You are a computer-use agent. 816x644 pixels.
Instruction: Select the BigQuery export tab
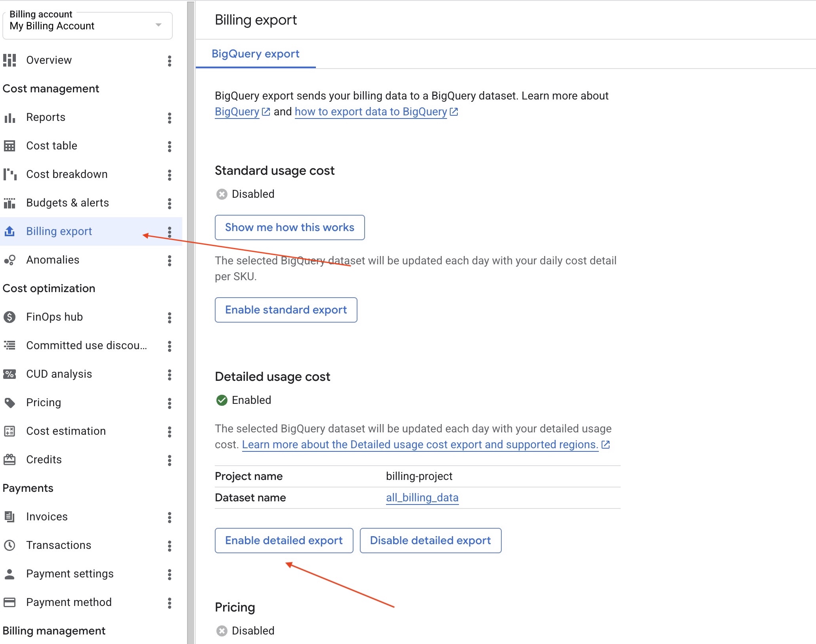255,54
